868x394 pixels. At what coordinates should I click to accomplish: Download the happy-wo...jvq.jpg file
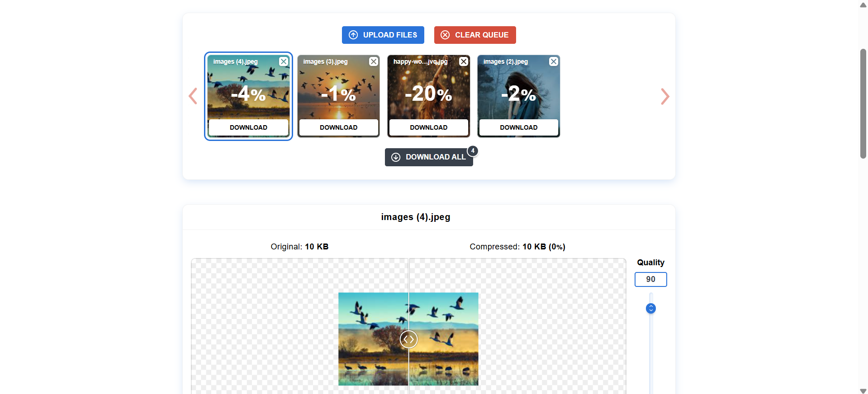click(429, 127)
